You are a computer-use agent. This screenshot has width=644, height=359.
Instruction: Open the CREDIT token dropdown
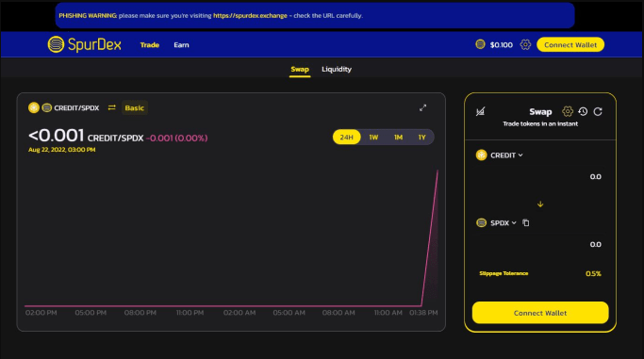click(506, 155)
